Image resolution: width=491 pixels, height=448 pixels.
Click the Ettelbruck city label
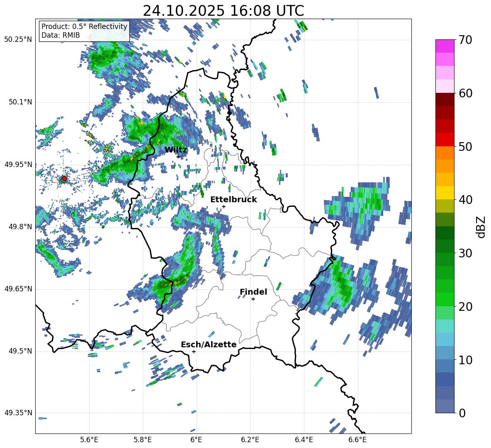point(233,200)
